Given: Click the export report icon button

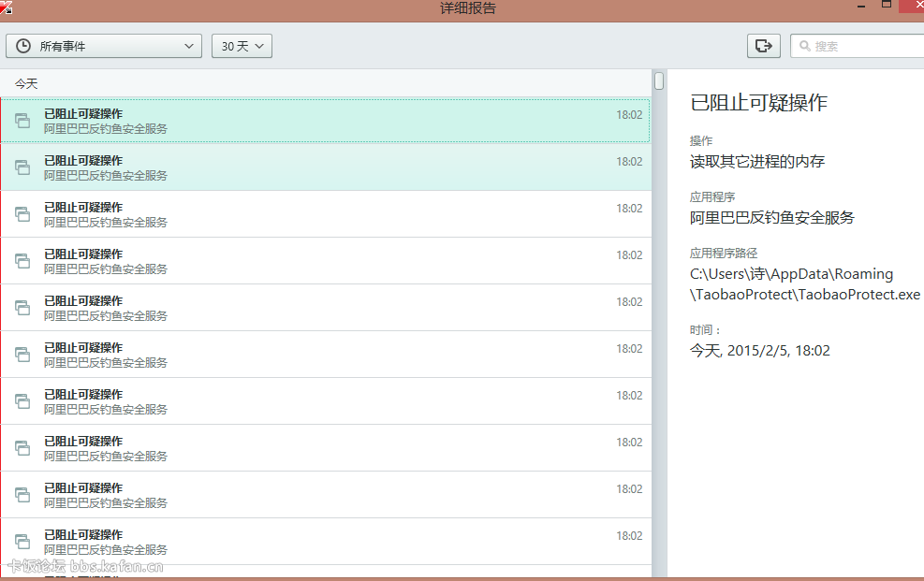Looking at the screenshot, I should (764, 46).
